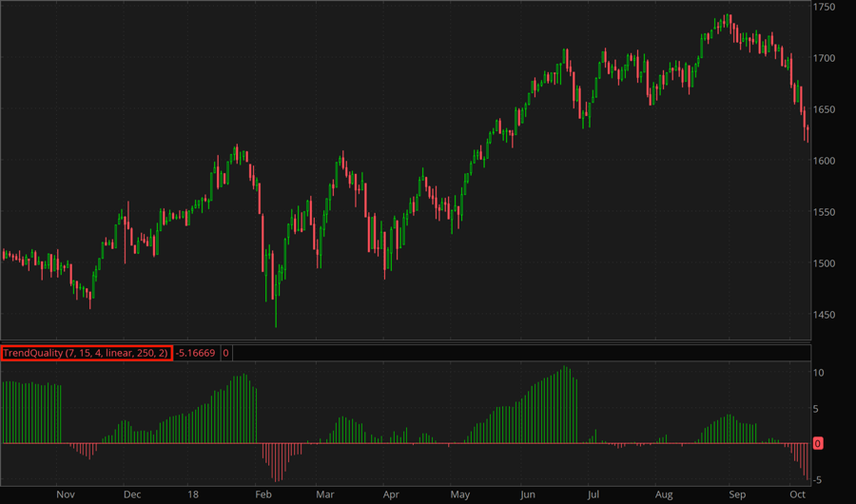
Task: Select the May label on the time axis
Action: click(x=459, y=494)
